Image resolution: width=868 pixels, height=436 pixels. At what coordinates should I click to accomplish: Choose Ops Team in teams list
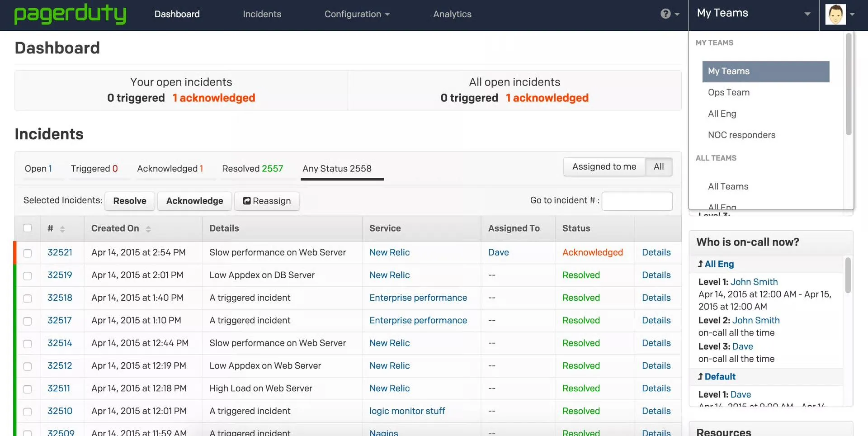(x=729, y=92)
